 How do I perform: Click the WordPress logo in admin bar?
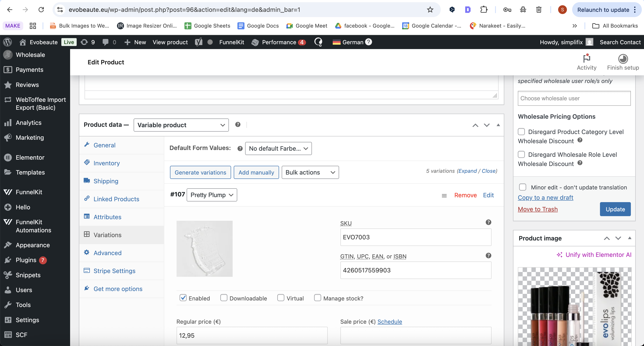[7, 42]
